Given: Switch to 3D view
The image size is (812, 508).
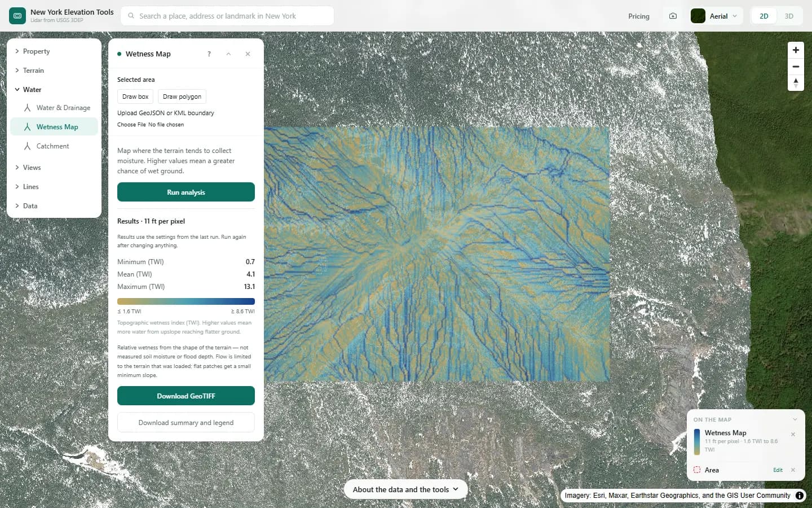Looking at the screenshot, I should pos(789,16).
